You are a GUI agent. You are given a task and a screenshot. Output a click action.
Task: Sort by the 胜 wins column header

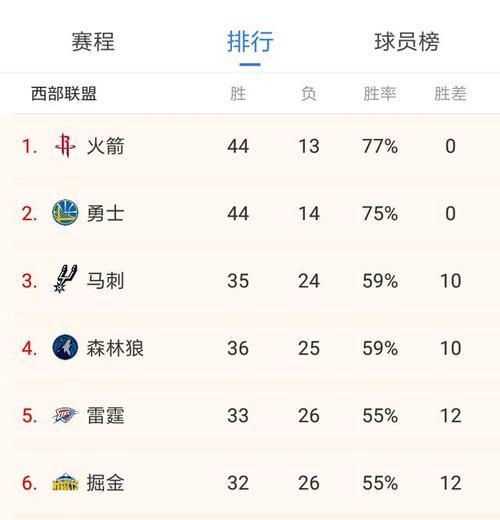(x=238, y=94)
